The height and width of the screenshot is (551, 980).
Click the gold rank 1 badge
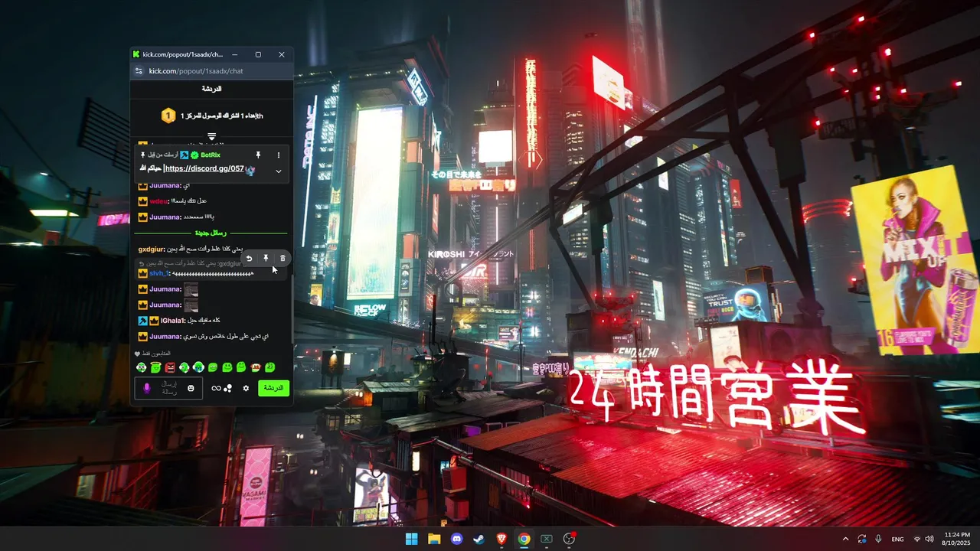[168, 116]
